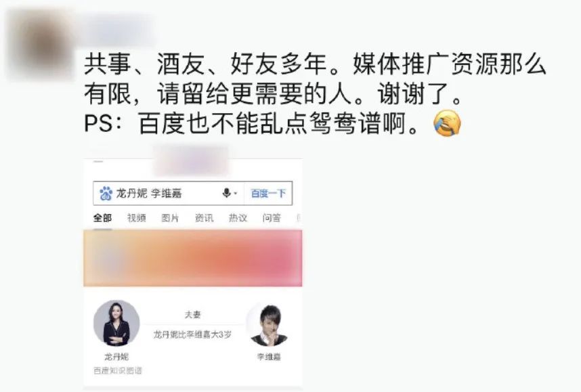Screen dimensions: 581x392
Task: Click the 夫妻 relationship label
Action: click(193, 315)
